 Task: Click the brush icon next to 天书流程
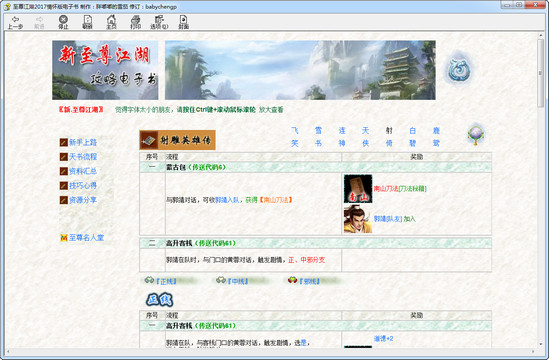[64, 157]
